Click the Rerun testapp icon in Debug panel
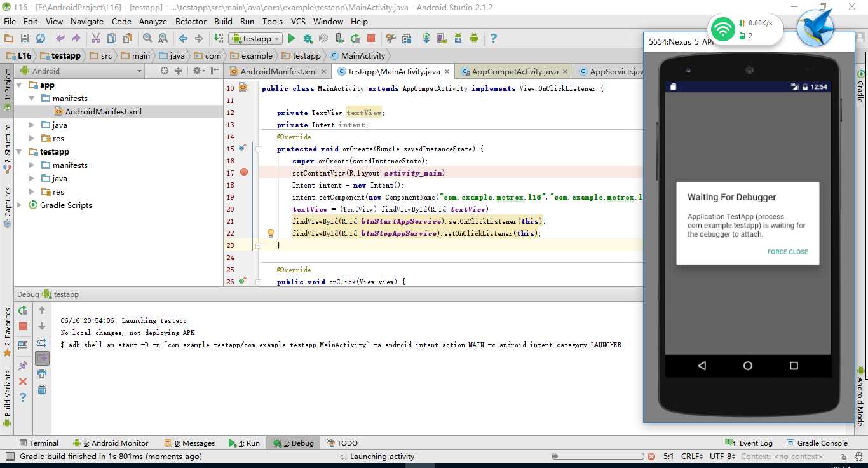Screen dimensions: 868x468 point(23,310)
